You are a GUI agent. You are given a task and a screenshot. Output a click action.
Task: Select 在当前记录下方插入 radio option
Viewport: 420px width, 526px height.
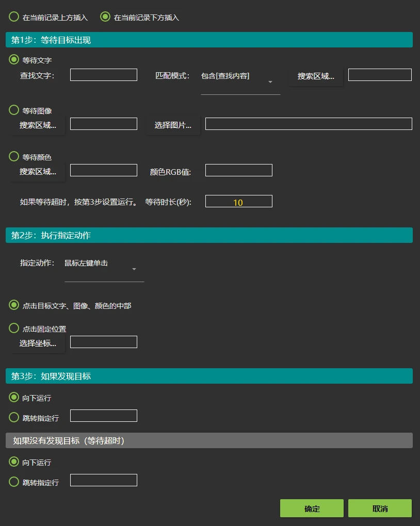tap(105, 17)
